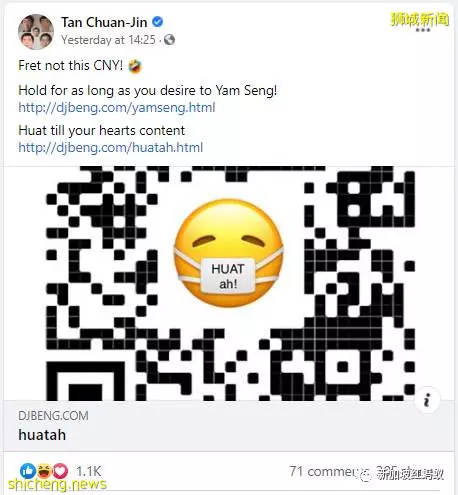Click the blue verified badge icon

tap(157, 22)
